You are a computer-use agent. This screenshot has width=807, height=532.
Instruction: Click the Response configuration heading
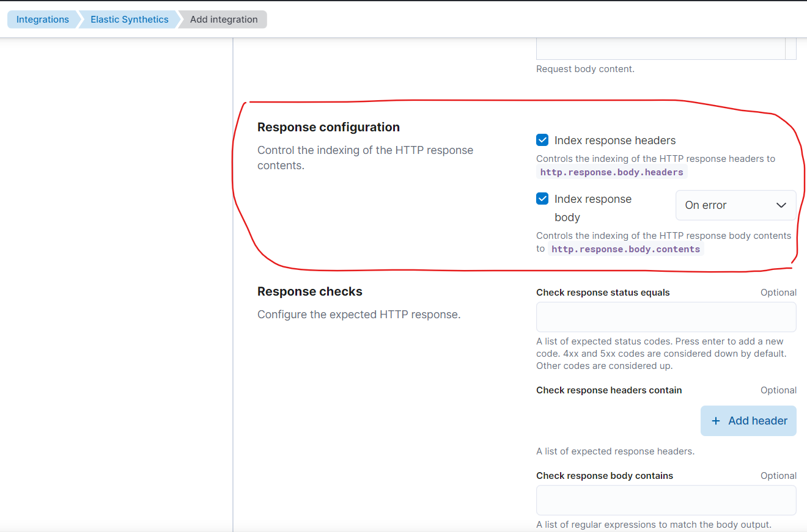(328, 127)
